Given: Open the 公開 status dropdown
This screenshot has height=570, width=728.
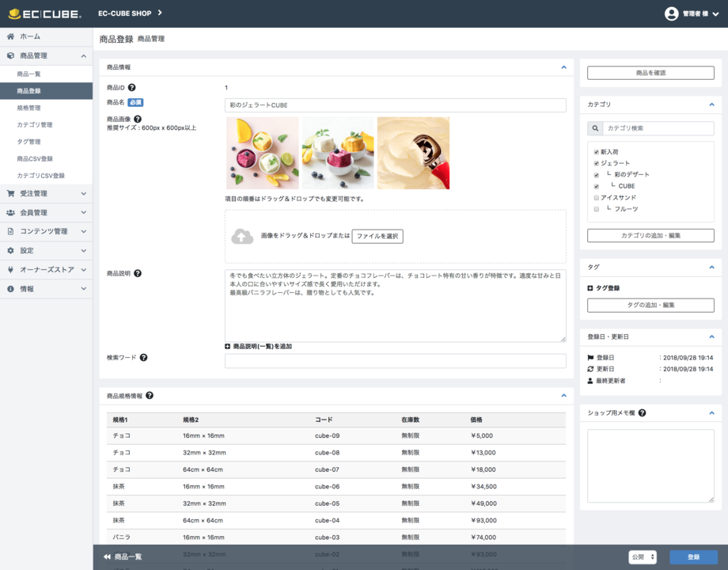Looking at the screenshot, I should (x=643, y=557).
